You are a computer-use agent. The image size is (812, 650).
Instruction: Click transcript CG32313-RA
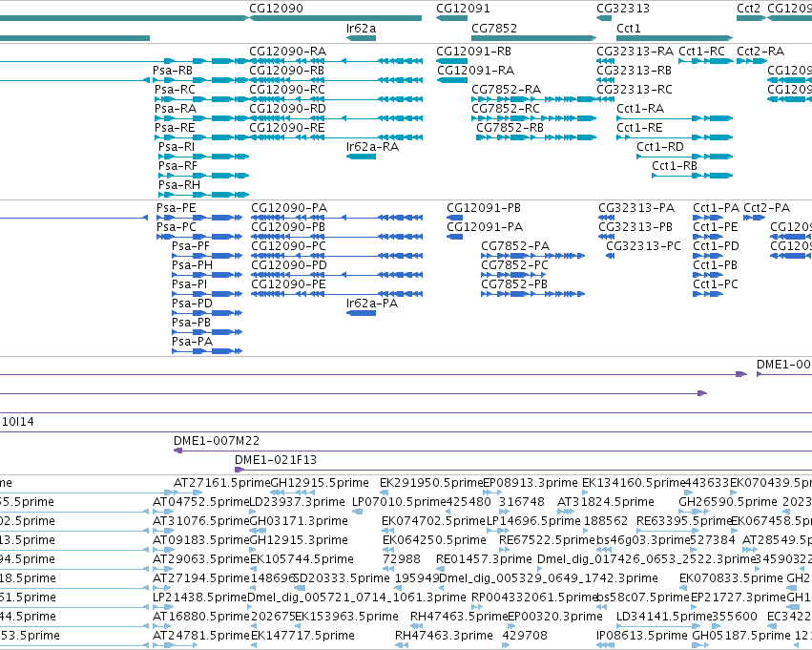point(635,52)
